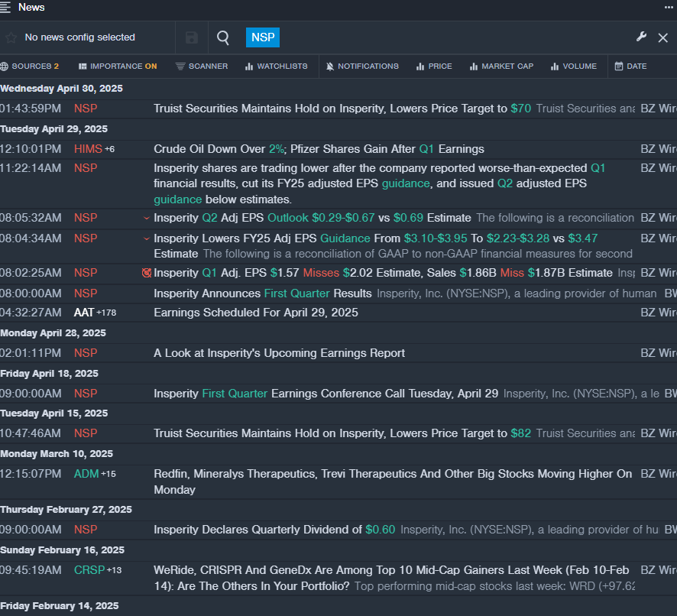Viewport: 677px width, 616px height.
Task: Open the Market Cap filter
Action: coord(501,66)
